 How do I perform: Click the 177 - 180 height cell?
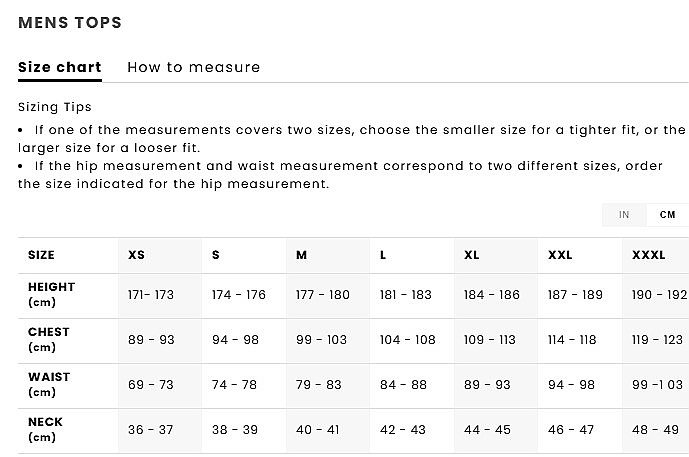[x=323, y=295]
